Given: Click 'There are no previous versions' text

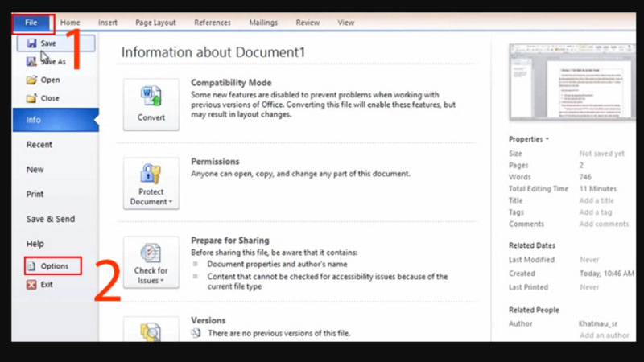Looking at the screenshot, I should click(x=279, y=333).
